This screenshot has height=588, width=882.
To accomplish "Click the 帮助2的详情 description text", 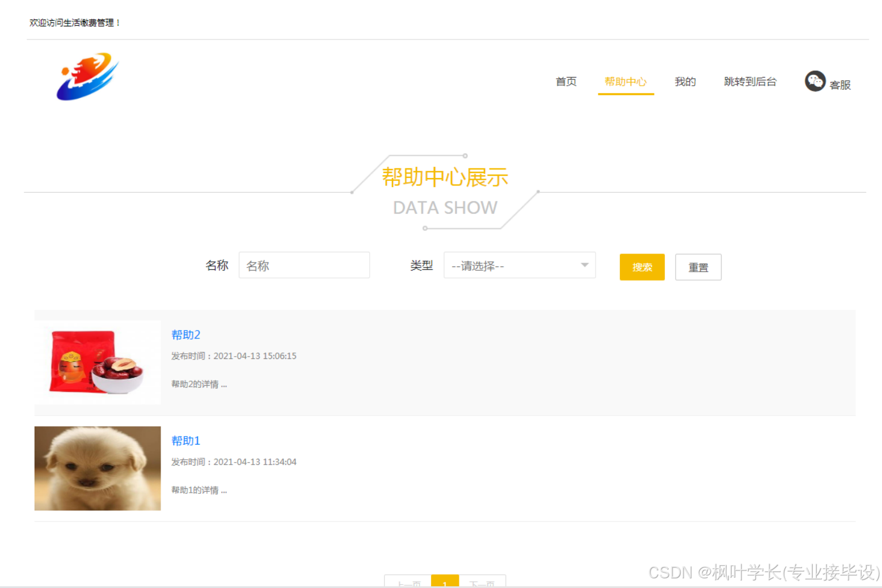I will [199, 384].
